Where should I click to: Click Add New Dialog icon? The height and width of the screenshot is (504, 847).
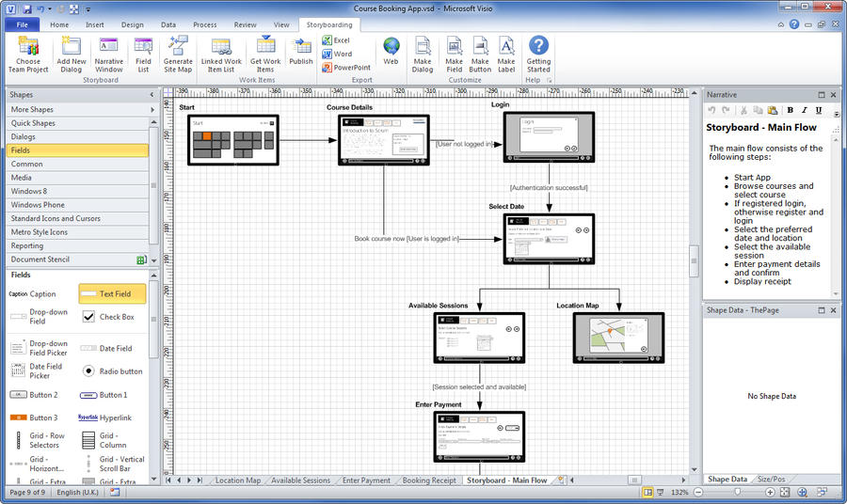pos(72,47)
